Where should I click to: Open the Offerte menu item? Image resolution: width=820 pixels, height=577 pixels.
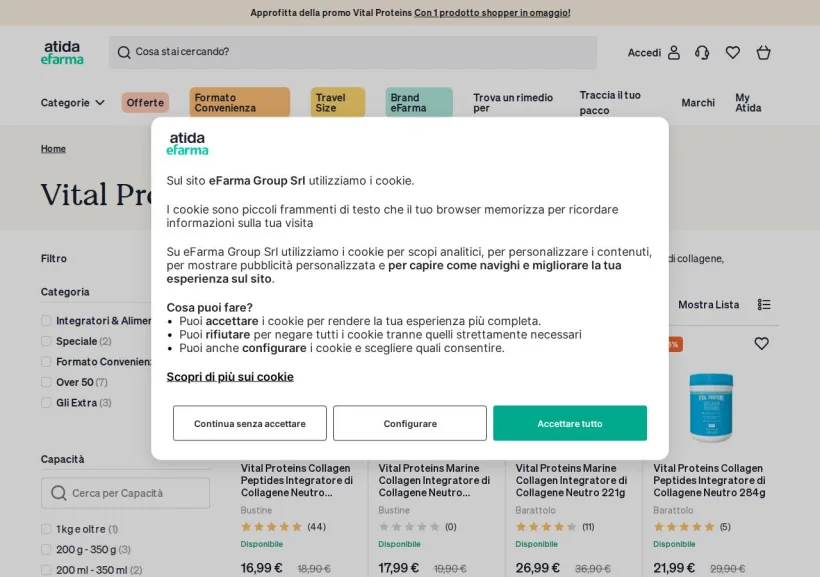(145, 103)
